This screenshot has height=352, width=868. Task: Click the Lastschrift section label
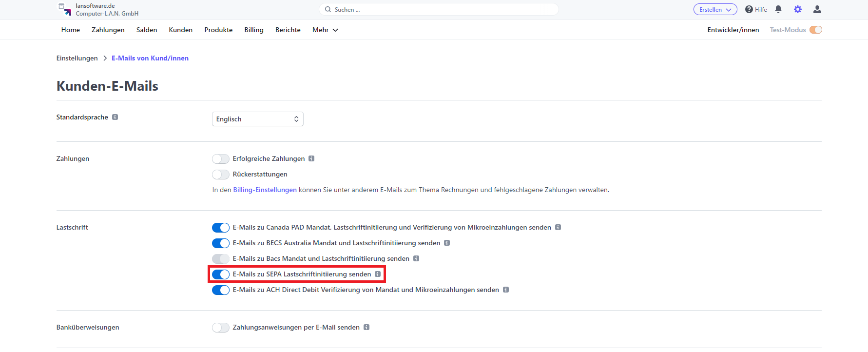click(x=72, y=227)
